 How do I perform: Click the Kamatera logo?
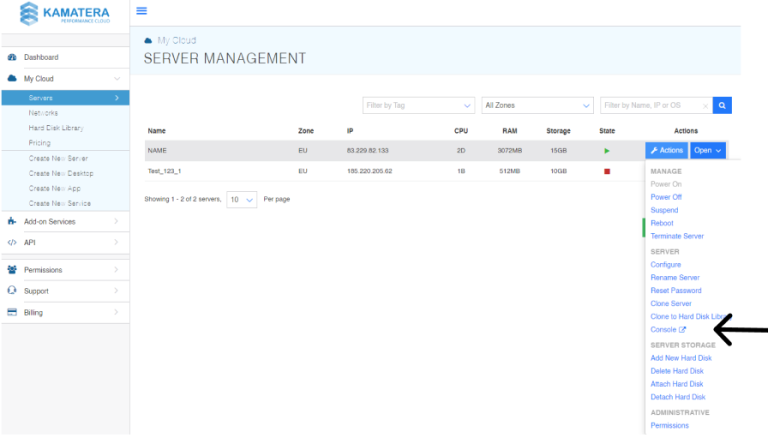[x=64, y=15]
